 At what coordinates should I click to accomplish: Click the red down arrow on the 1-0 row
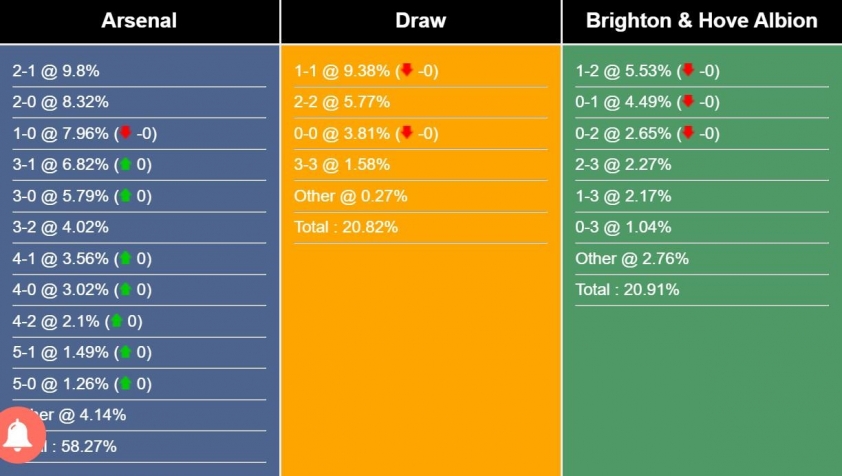(x=125, y=132)
